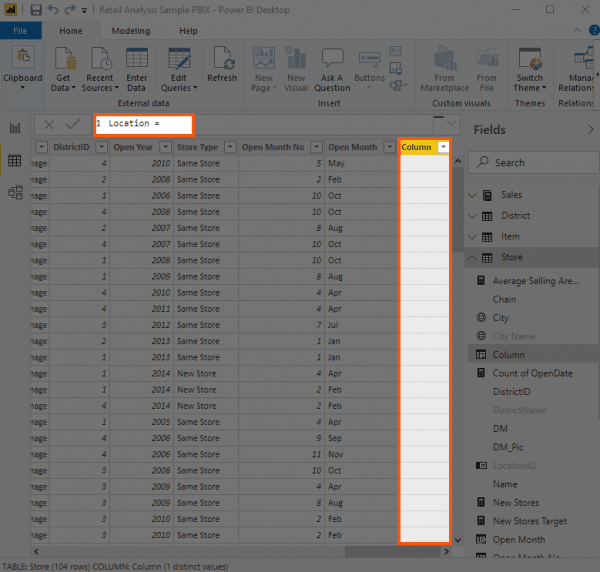Switch to Data view in sidebar
Image resolution: width=600 pixels, height=572 pixels.
click(x=15, y=161)
